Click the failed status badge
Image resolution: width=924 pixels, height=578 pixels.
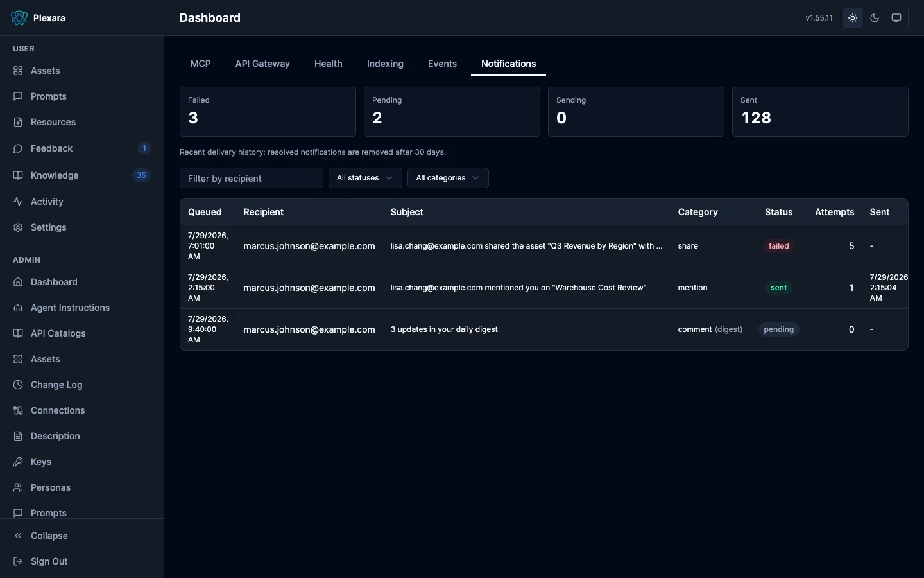click(778, 246)
